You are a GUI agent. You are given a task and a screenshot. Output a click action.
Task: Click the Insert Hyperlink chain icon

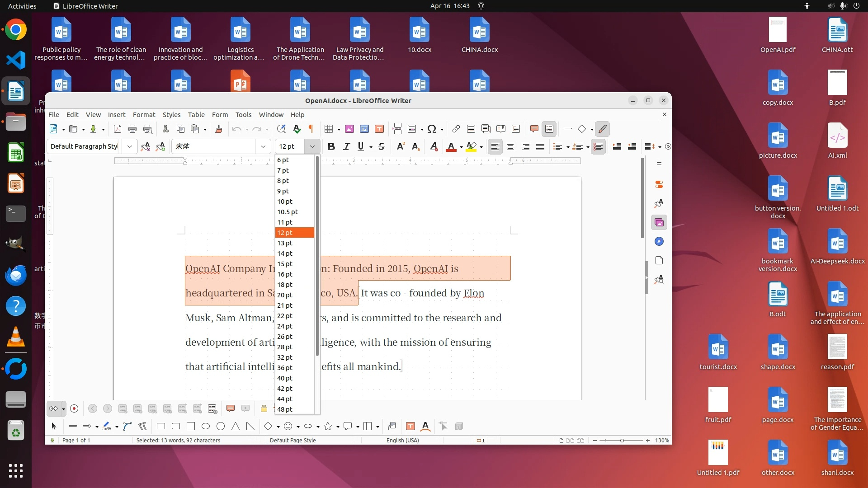click(456, 129)
